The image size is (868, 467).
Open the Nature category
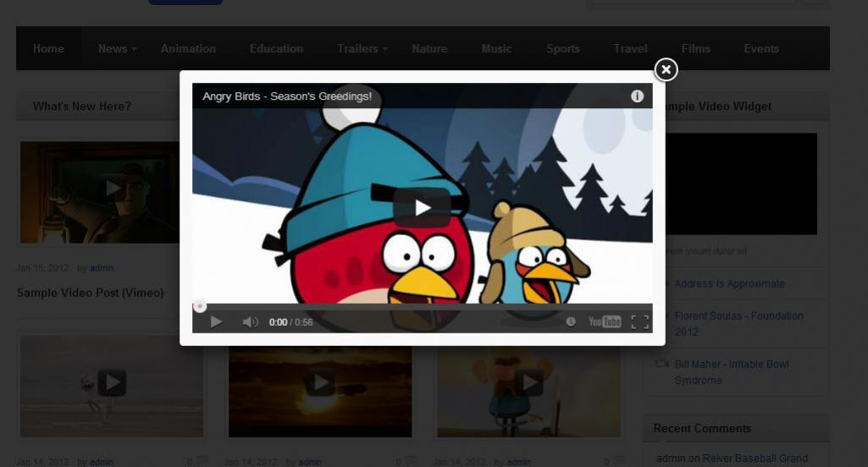click(x=429, y=49)
